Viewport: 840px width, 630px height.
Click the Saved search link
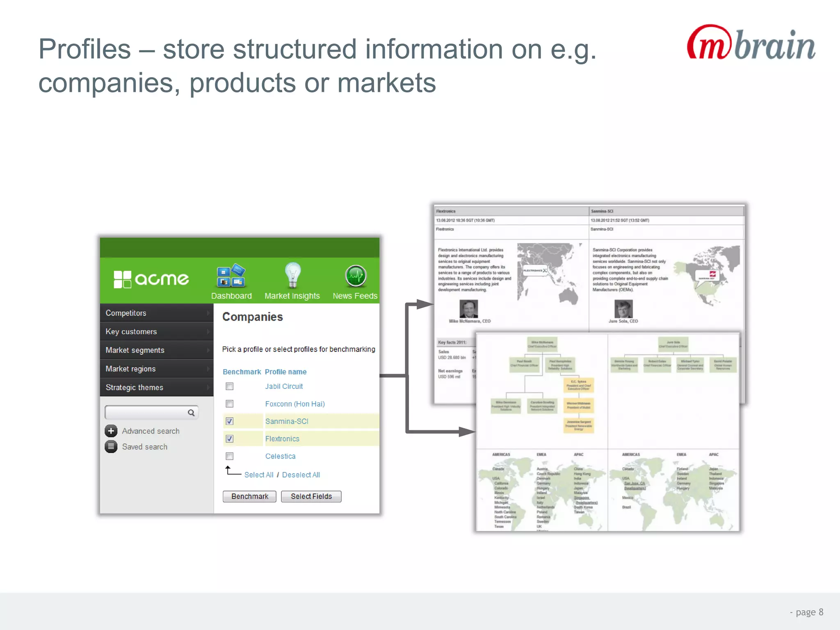coord(145,447)
